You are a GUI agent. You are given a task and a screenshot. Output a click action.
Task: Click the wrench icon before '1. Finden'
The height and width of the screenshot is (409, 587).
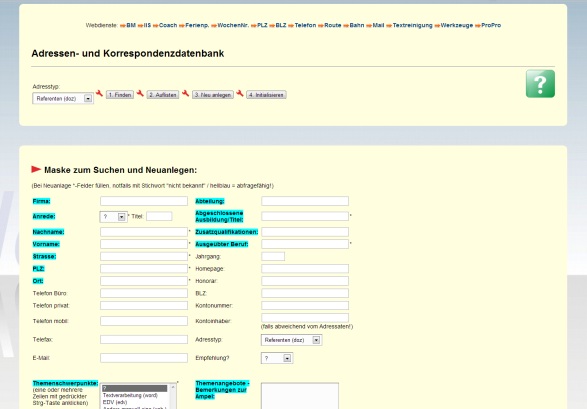click(x=99, y=93)
